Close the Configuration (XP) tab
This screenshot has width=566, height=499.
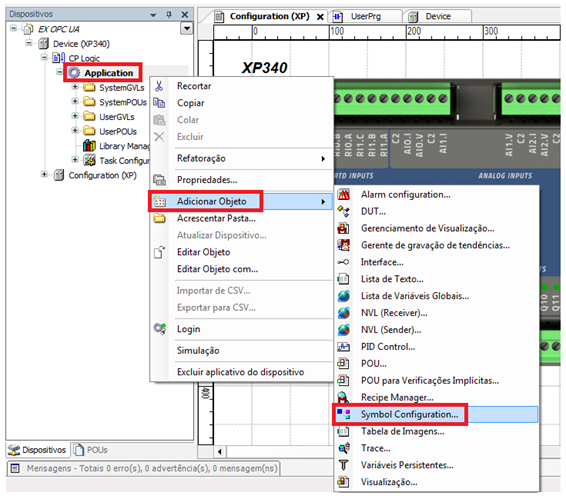320,17
